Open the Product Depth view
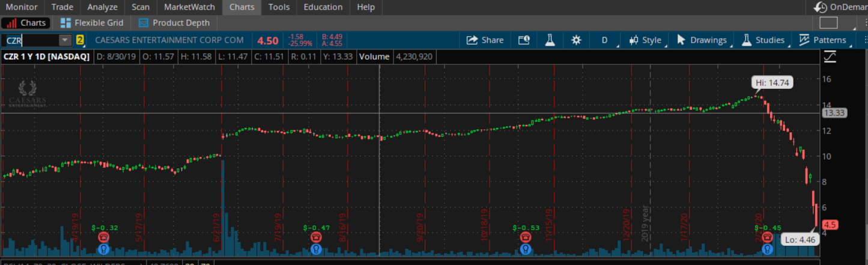Viewport: 868px width, 265px height. pos(174,23)
